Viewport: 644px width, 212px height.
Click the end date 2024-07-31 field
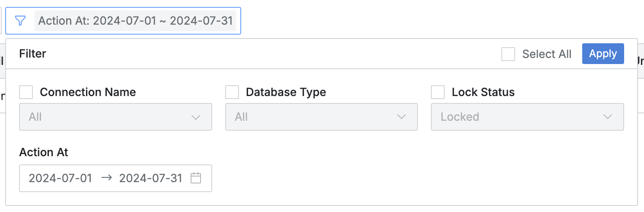tap(150, 178)
